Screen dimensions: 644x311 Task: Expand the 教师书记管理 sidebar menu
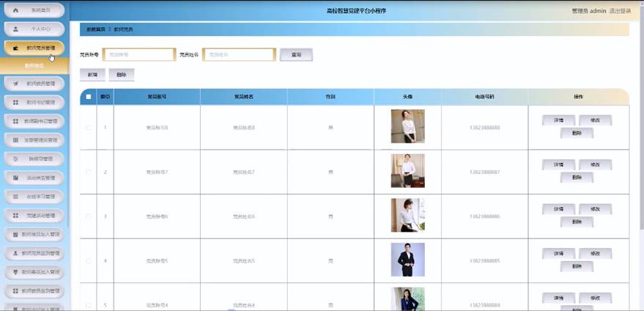point(34,103)
